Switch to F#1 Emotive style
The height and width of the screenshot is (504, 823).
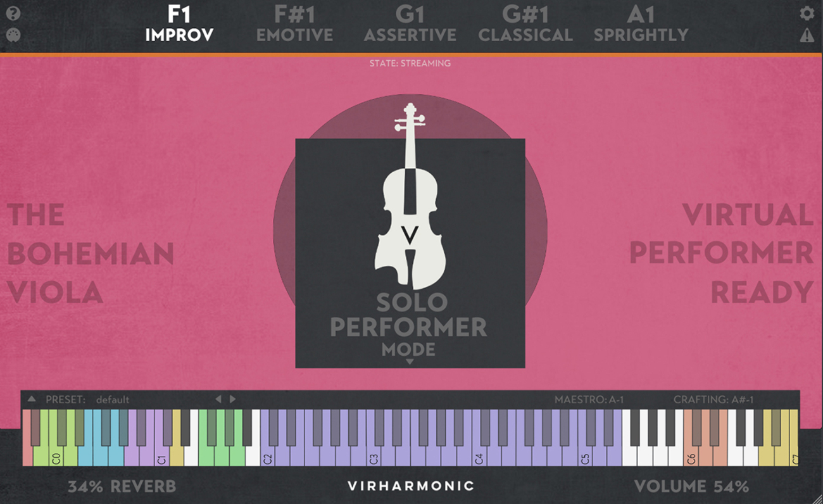pos(294,24)
